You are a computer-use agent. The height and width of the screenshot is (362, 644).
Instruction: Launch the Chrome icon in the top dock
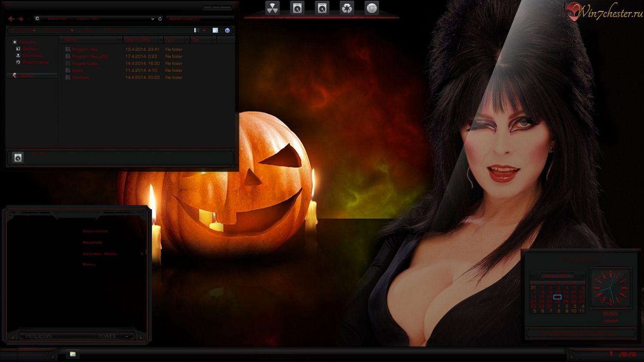click(372, 8)
